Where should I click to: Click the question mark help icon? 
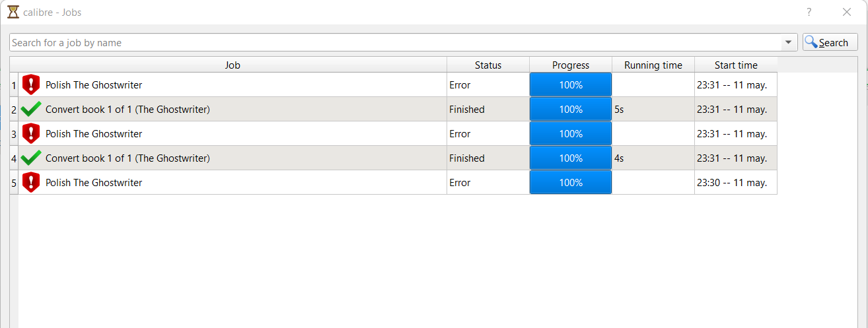click(x=809, y=12)
